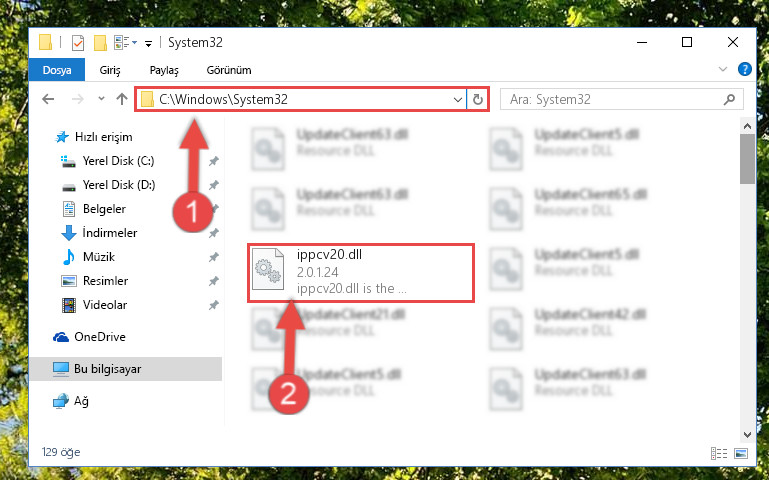Screen dimensions: 769x480
Task: Refresh the System32 folder view
Action: pos(478,100)
